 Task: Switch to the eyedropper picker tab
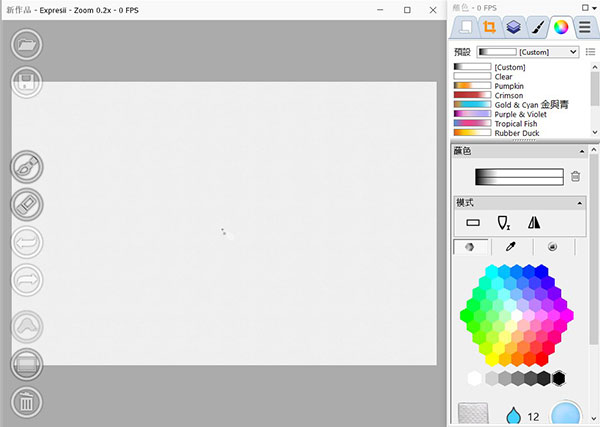pyautogui.click(x=511, y=247)
